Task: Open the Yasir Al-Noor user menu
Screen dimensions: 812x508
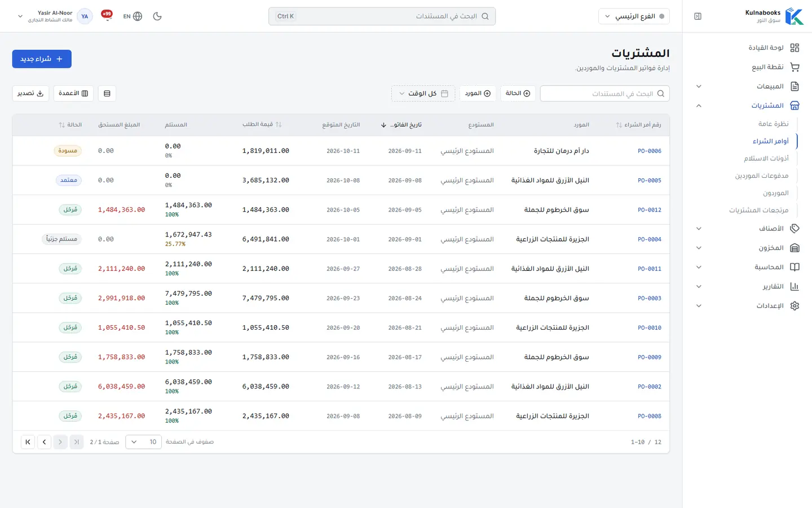Action: [54, 16]
